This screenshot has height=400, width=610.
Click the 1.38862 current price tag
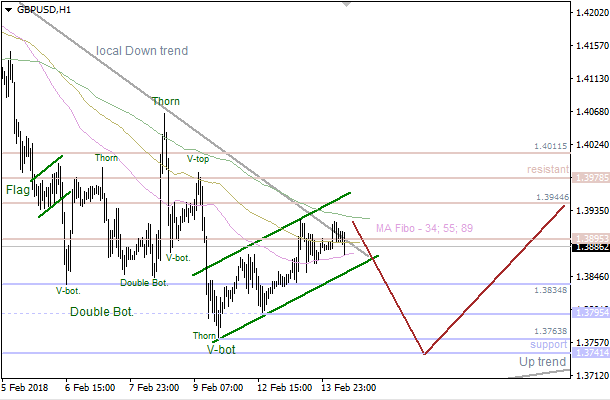pyautogui.click(x=590, y=246)
